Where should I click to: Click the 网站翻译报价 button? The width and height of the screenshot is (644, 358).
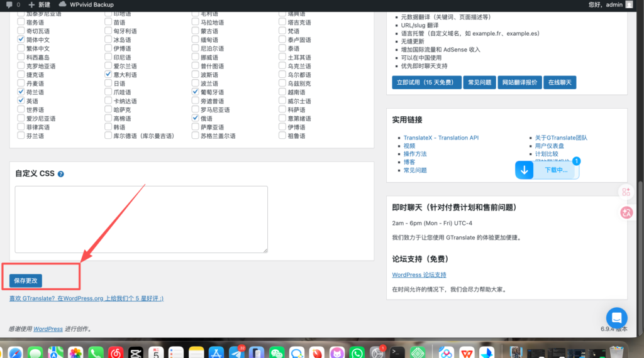click(x=519, y=82)
